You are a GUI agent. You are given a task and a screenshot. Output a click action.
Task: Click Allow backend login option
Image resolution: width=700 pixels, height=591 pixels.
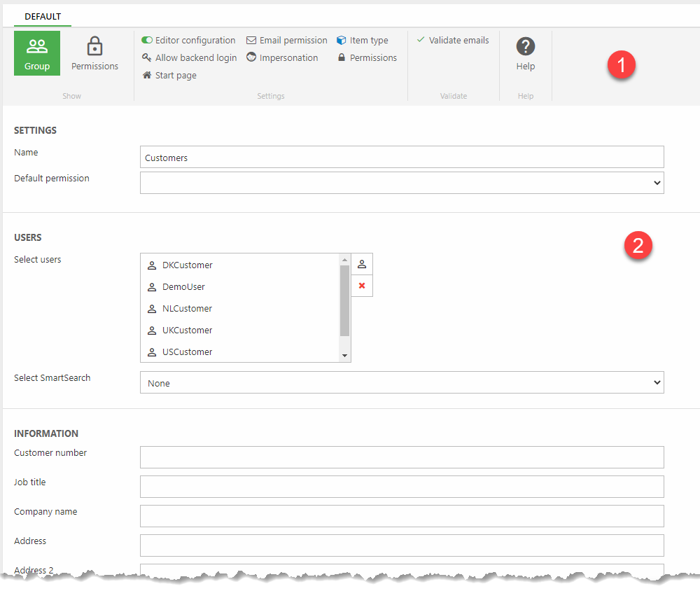click(x=189, y=58)
